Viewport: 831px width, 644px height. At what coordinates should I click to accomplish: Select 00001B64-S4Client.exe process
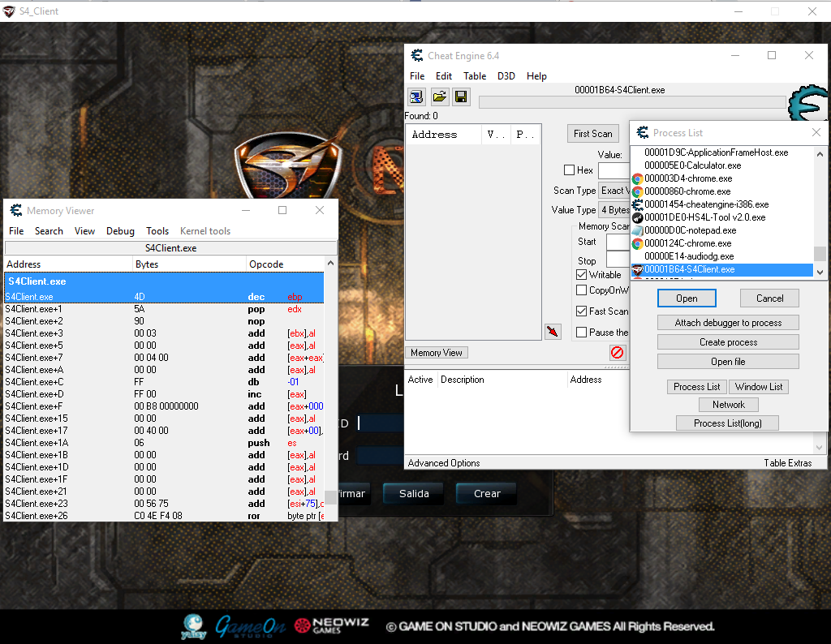tap(721, 269)
